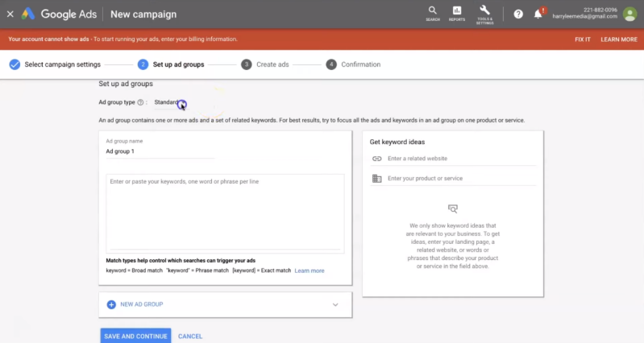
Task: Click the Enter a related website field
Action: (x=461, y=159)
